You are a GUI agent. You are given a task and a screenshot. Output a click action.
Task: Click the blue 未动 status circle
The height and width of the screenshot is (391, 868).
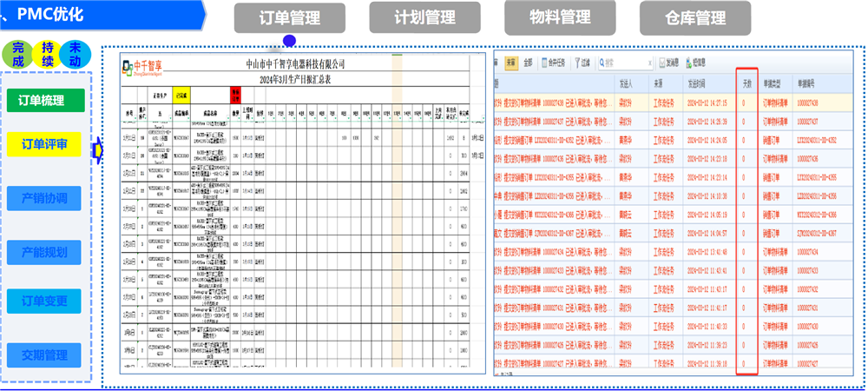click(x=75, y=54)
